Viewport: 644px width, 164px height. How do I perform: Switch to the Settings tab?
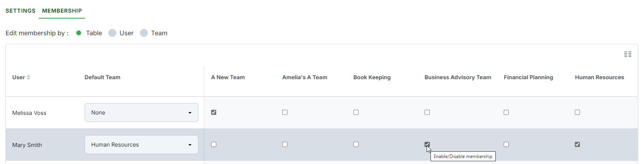tap(21, 11)
